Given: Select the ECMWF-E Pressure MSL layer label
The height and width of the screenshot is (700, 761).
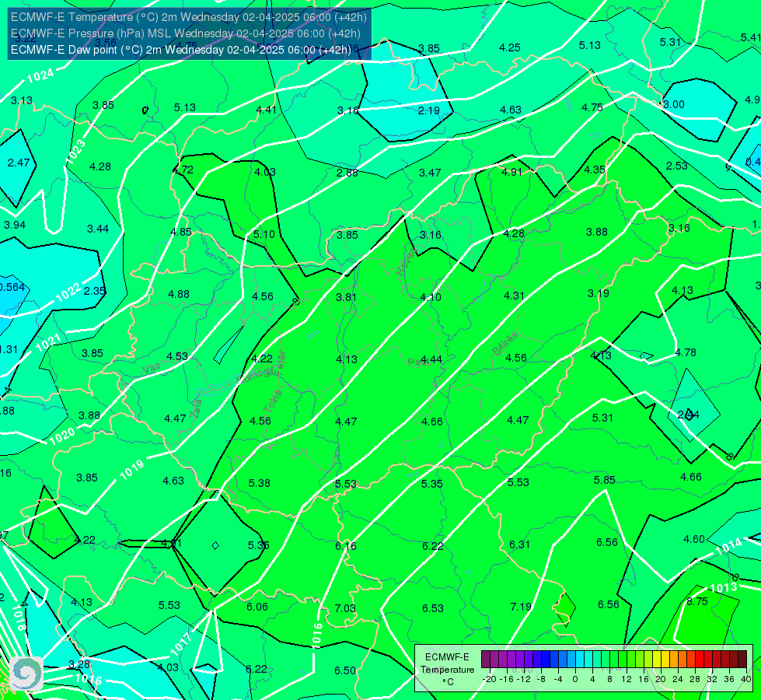Looking at the screenshot, I should pos(186,33).
